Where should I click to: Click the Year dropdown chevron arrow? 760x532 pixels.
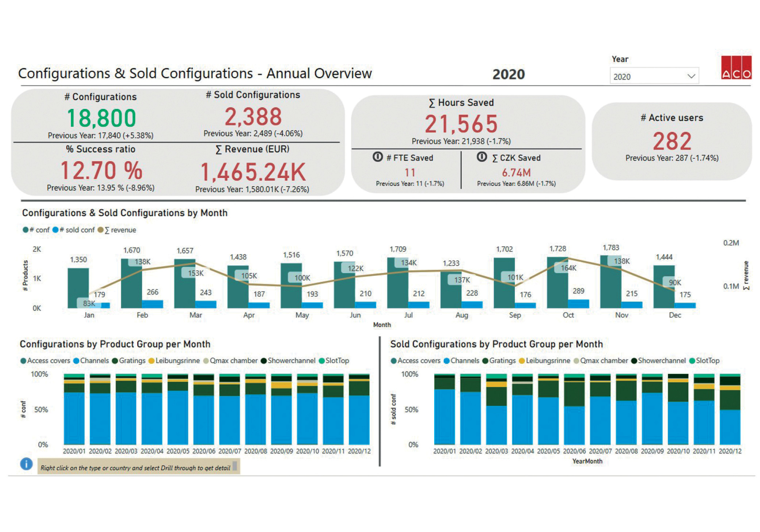tap(691, 76)
